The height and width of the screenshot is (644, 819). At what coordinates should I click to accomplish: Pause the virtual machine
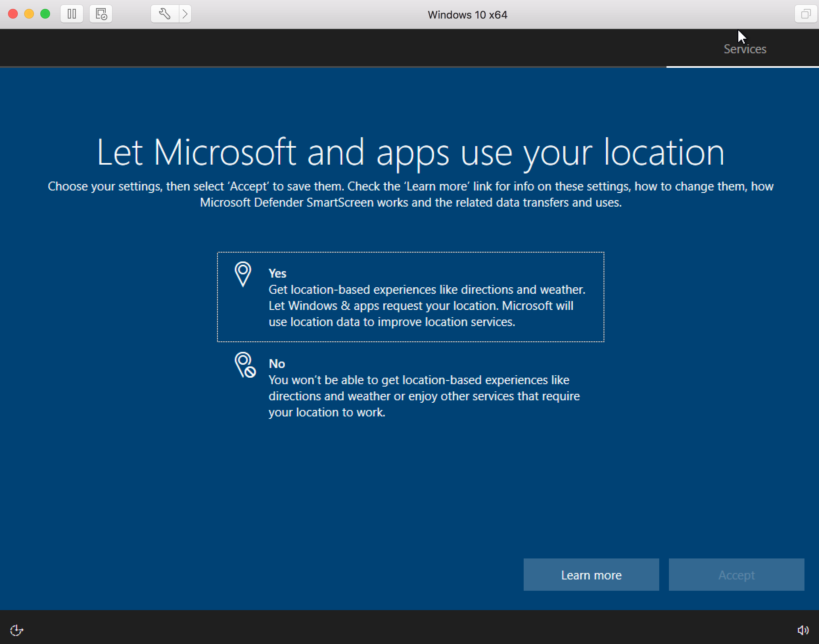(x=72, y=14)
